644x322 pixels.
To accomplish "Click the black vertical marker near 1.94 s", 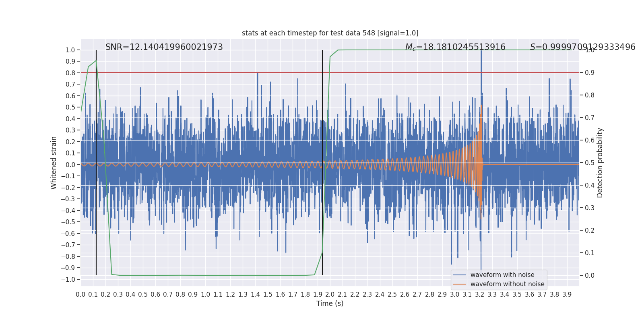I will [322, 163].
